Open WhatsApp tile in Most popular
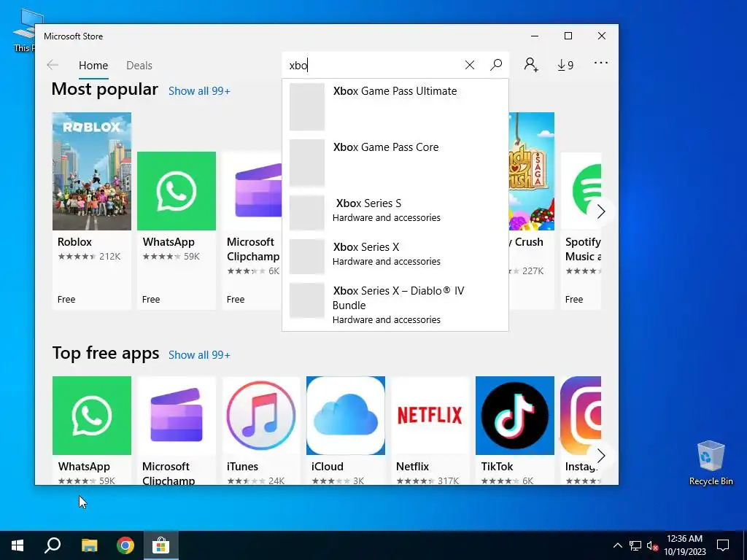Image resolution: width=747 pixels, height=560 pixels. click(x=177, y=230)
